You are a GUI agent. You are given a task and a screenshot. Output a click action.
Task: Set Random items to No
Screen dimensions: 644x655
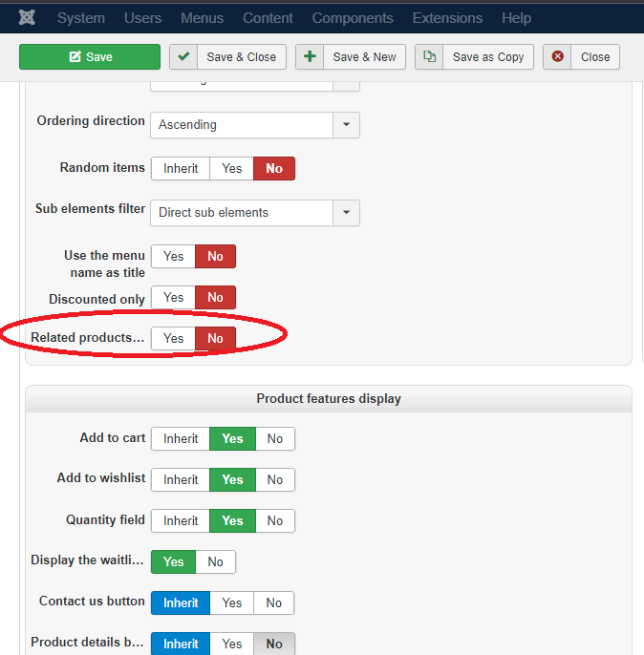(274, 168)
